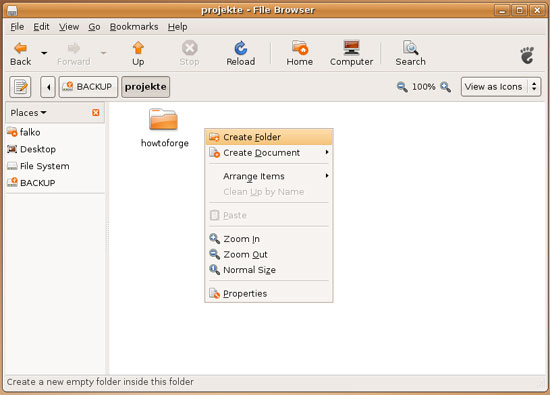This screenshot has width=550, height=395.
Task: Open the View as Icons dropdown
Action: click(501, 87)
